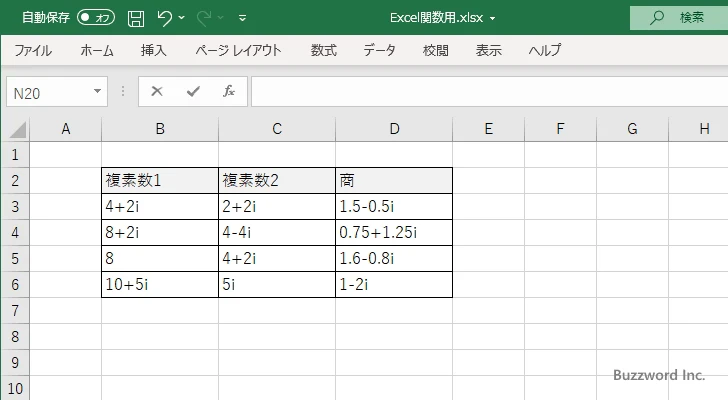Click the magnifier search icon
728x400 pixels.
[x=656, y=18]
